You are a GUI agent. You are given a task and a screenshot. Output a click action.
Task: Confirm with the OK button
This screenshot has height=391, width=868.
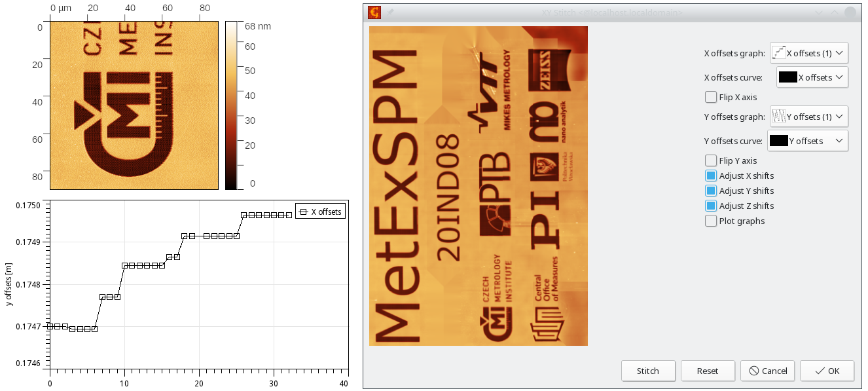pyautogui.click(x=827, y=371)
